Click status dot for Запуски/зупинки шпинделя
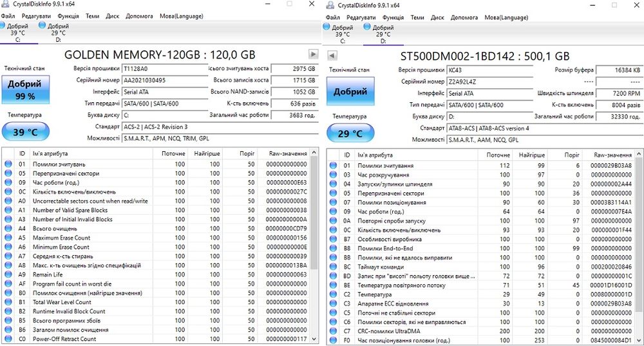Viewport: 644px width, 346px height. point(333,184)
